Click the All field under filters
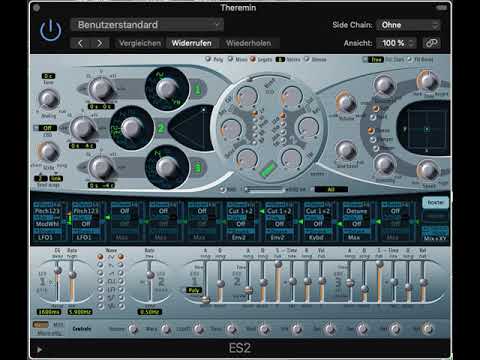 click(x=331, y=189)
